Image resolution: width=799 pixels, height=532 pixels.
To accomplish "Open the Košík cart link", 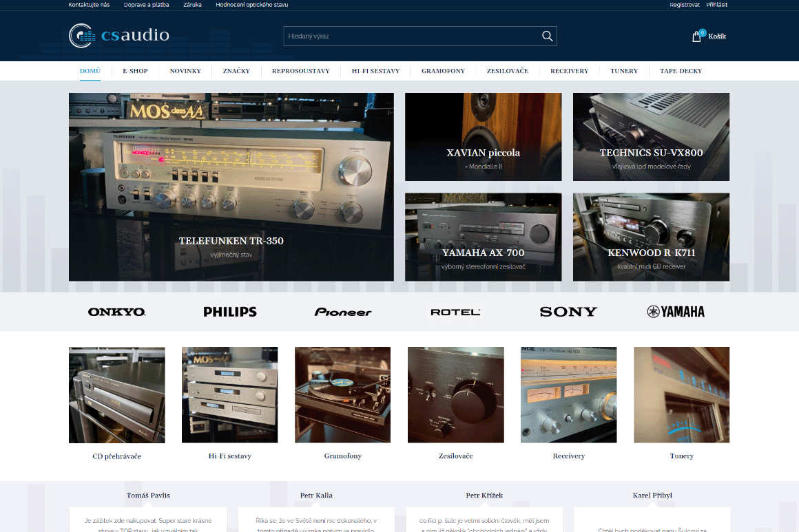I will pos(717,36).
